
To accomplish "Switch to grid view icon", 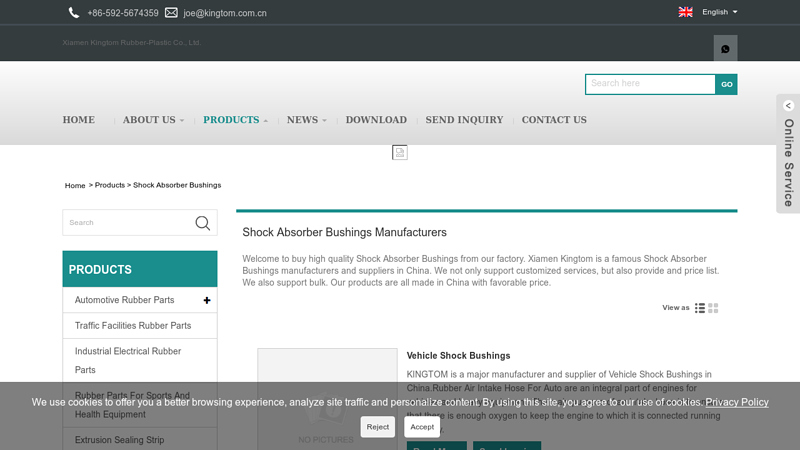I will pyautogui.click(x=713, y=308).
